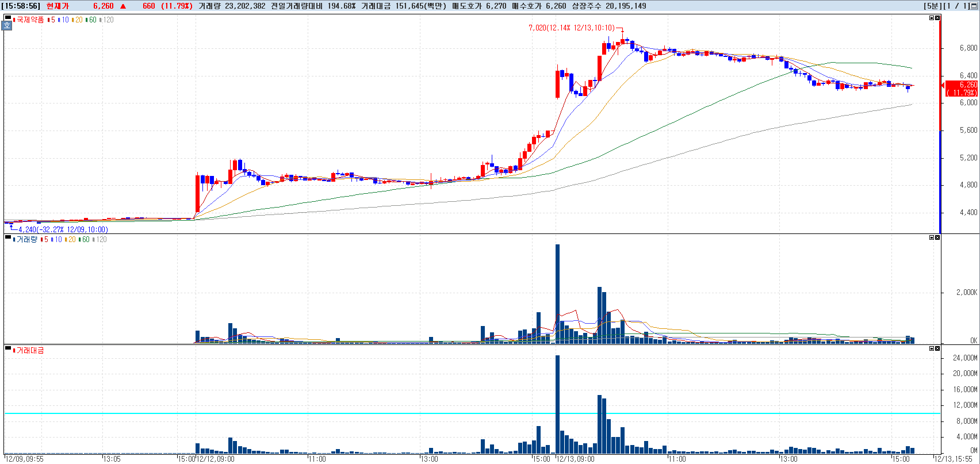Select the price 5-period moving average legend

point(52,20)
